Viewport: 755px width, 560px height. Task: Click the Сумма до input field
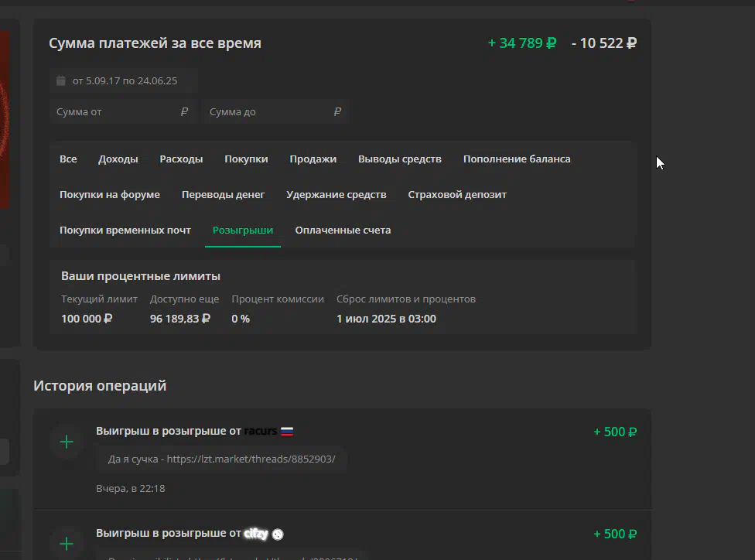[275, 111]
